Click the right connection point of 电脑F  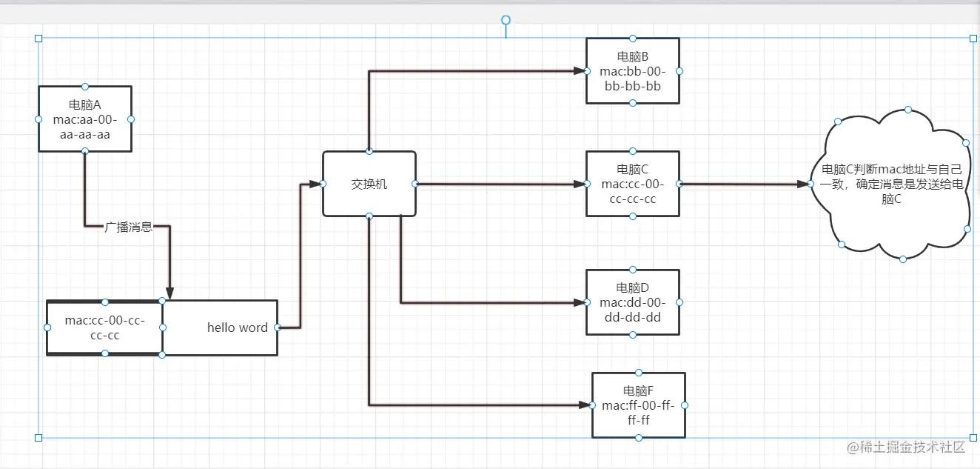point(685,405)
